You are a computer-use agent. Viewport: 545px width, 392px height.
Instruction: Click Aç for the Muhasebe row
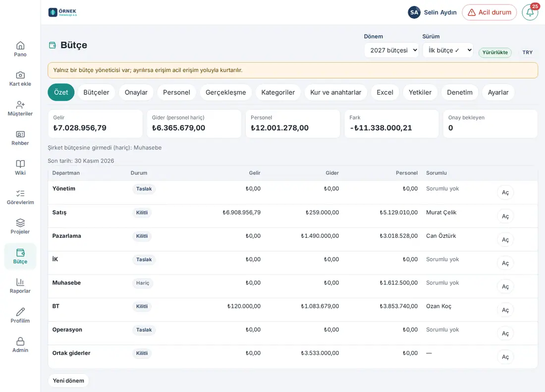pyautogui.click(x=505, y=287)
